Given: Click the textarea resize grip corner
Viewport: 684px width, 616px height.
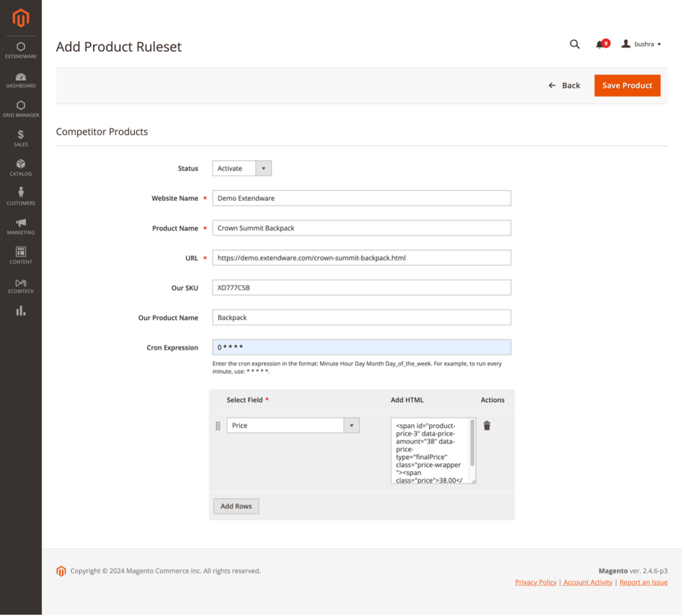Looking at the screenshot, I should point(474,482).
